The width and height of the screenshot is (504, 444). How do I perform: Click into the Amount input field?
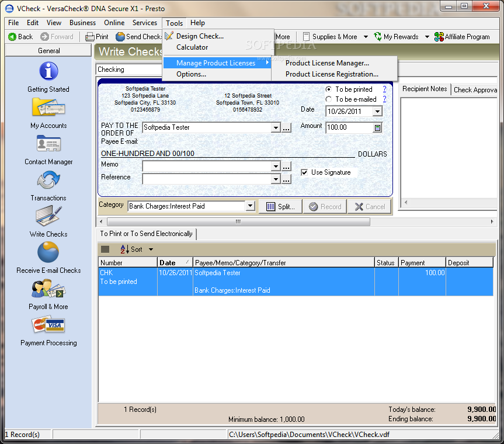(x=350, y=127)
